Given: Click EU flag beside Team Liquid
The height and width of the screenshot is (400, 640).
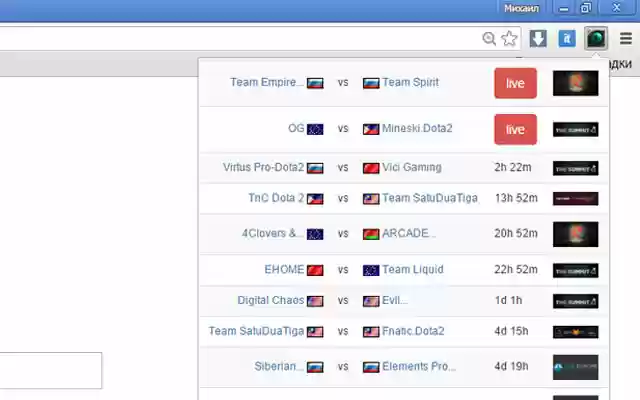Looking at the screenshot, I should click(371, 270).
